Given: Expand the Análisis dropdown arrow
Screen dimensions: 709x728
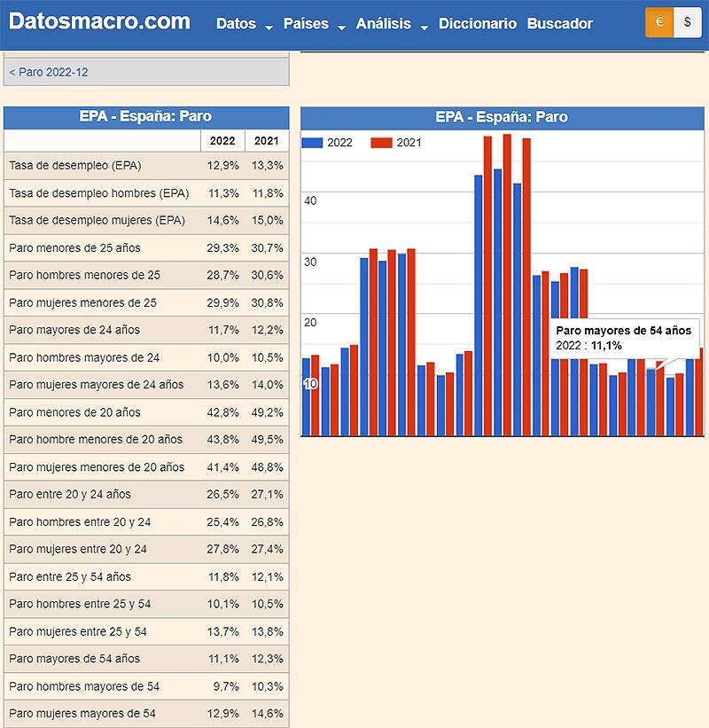Looking at the screenshot, I should [424, 27].
